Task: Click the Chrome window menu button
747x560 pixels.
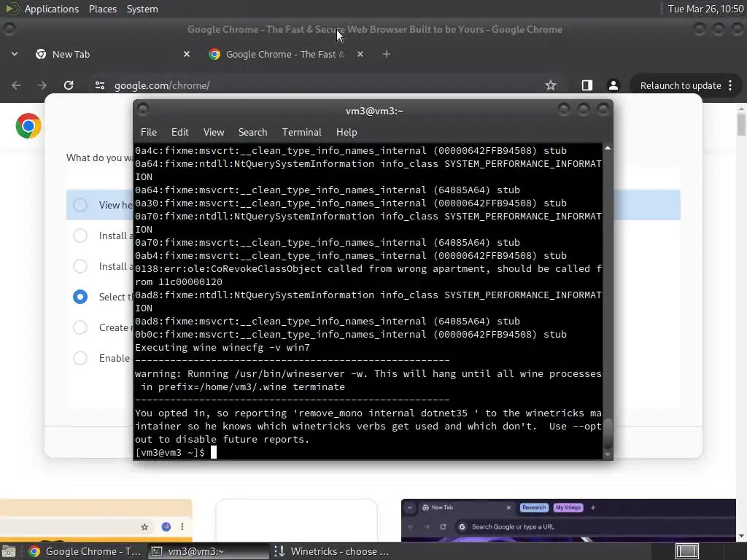Action: [9, 29]
